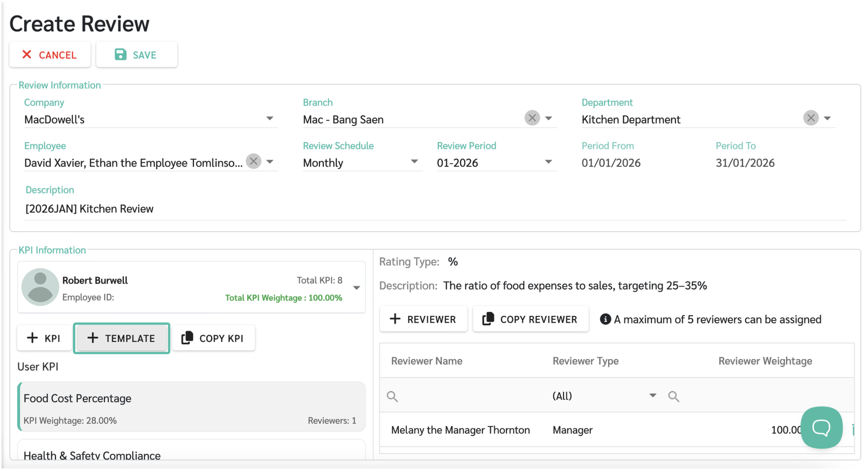
Task: Open the Company dropdown
Action: tap(270, 119)
